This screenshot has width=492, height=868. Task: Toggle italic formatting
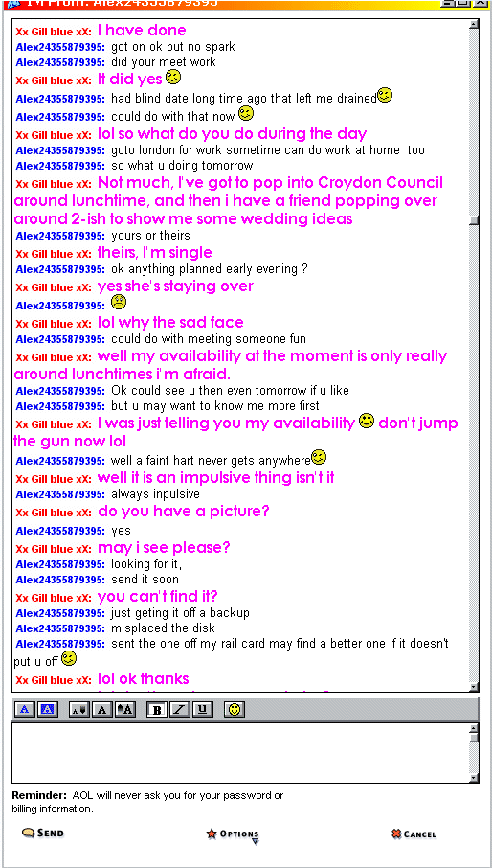click(x=180, y=709)
